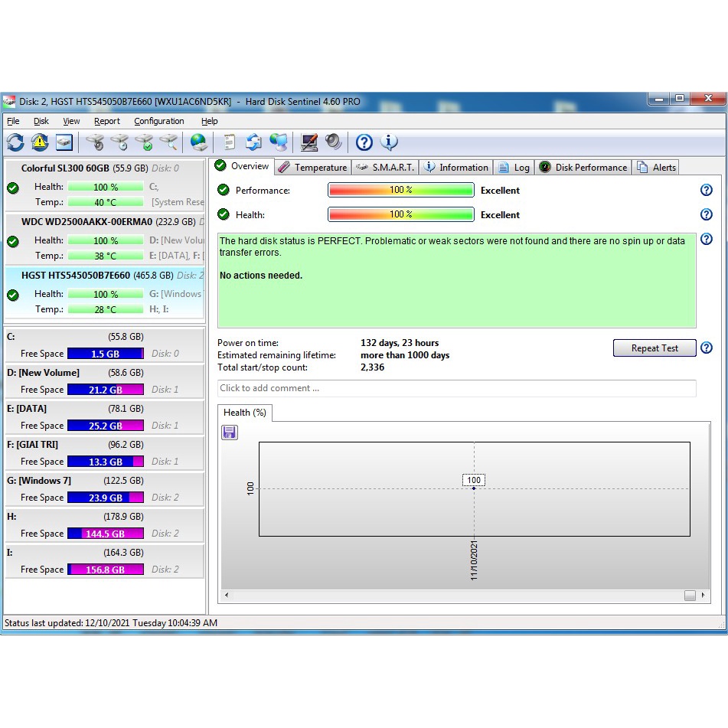Screen dimensions: 728x728
Task: Switch to the S.M.A.R.T. tab
Action: tap(385, 168)
